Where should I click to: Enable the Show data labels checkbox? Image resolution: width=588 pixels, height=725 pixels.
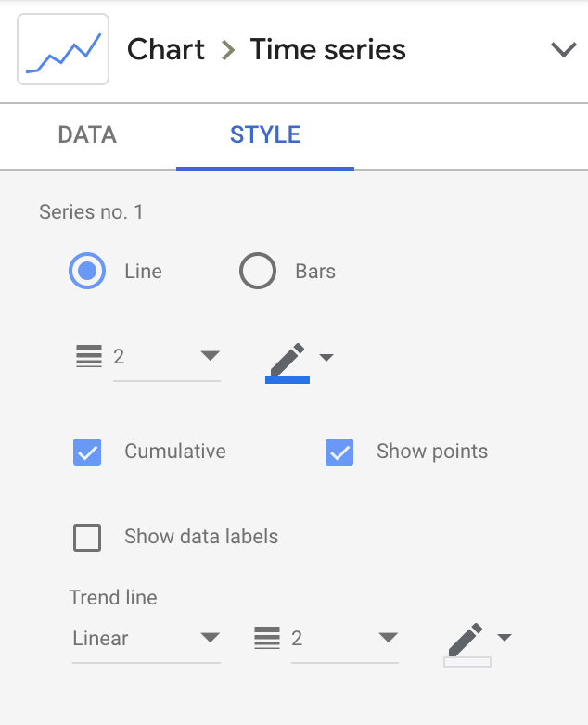[87, 538]
